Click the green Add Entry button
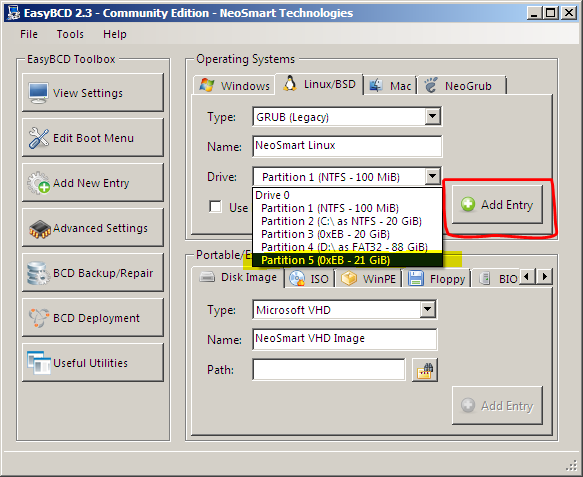The image size is (583, 477). tap(497, 204)
